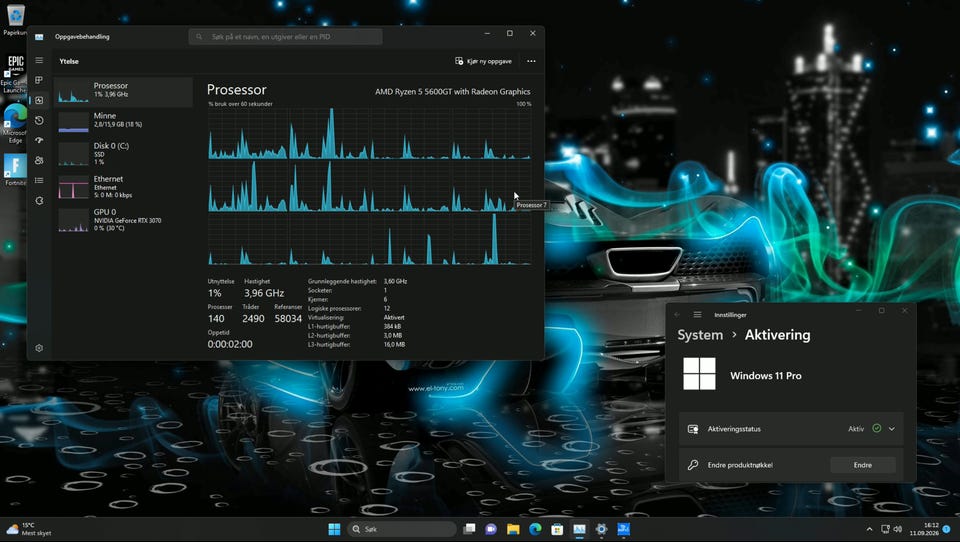960x542 pixels.
Task: Expand the Aktiveringsstatus row chevron
Action: pyautogui.click(x=891, y=429)
